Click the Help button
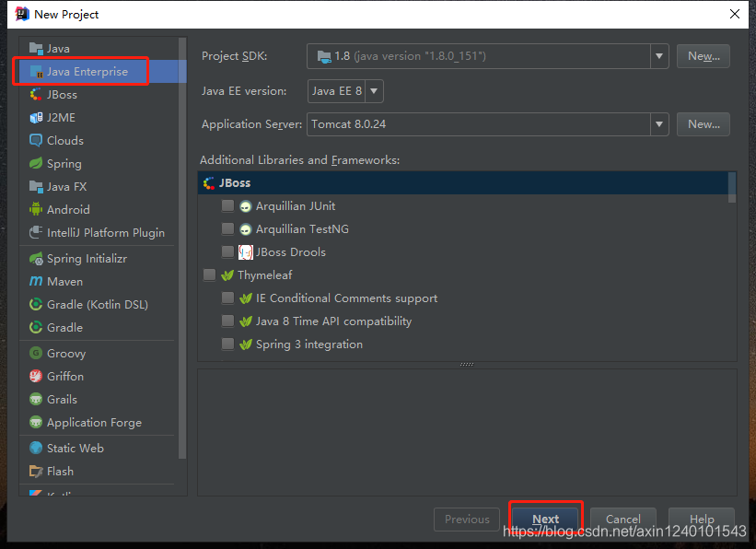This screenshot has height=549, width=756. tap(702, 520)
